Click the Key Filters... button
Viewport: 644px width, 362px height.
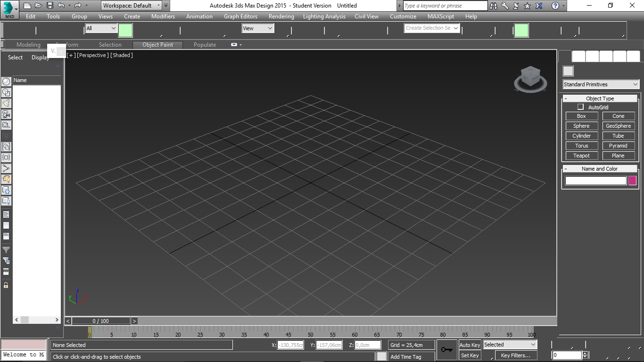pos(516,355)
